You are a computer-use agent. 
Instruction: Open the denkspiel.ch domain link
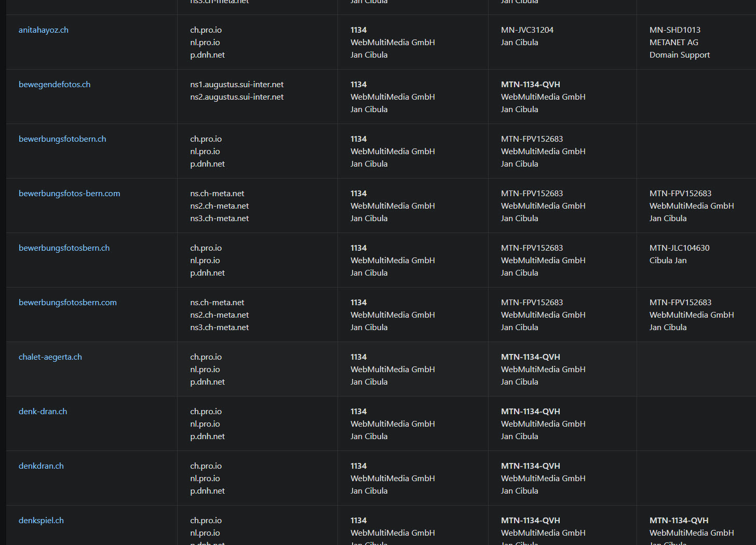coord(41,521)
